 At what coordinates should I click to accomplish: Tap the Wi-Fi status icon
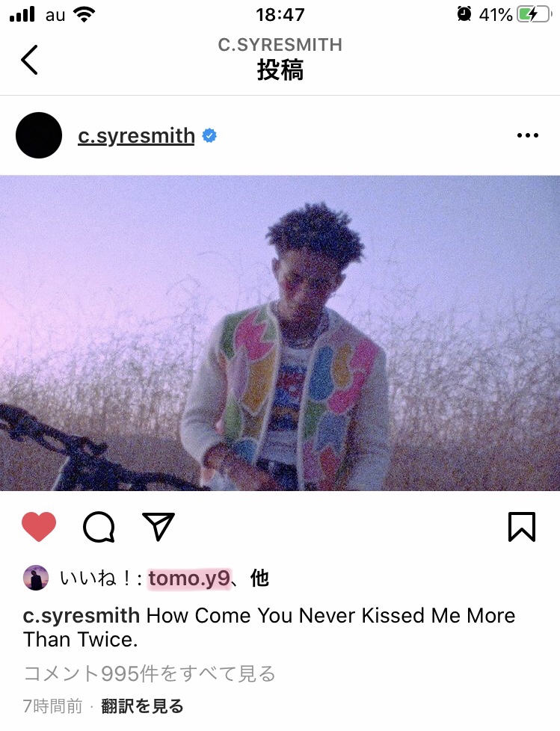pyautogui.click(x=84, y=15)
